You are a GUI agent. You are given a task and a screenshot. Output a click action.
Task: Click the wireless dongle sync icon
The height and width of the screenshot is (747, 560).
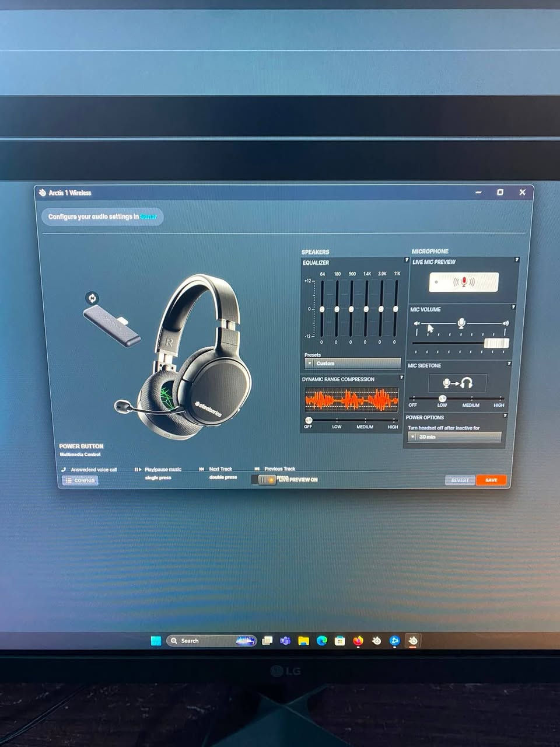(x=92, y=298)
